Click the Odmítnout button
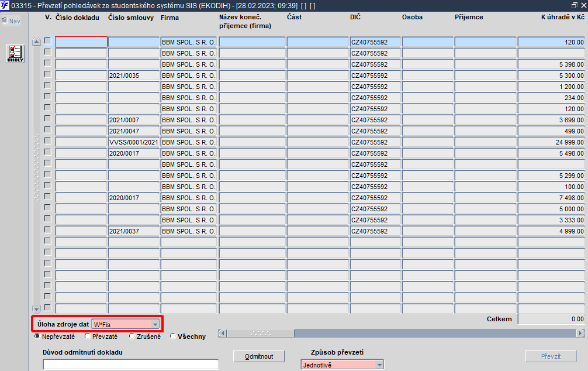 259,356
